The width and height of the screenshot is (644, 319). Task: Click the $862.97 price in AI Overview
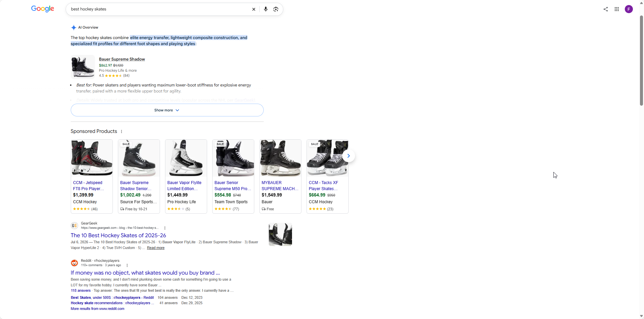click(105, 66)
